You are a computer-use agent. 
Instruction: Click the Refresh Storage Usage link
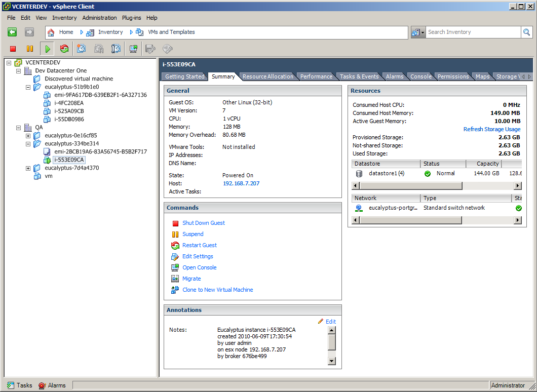(491, 129)
